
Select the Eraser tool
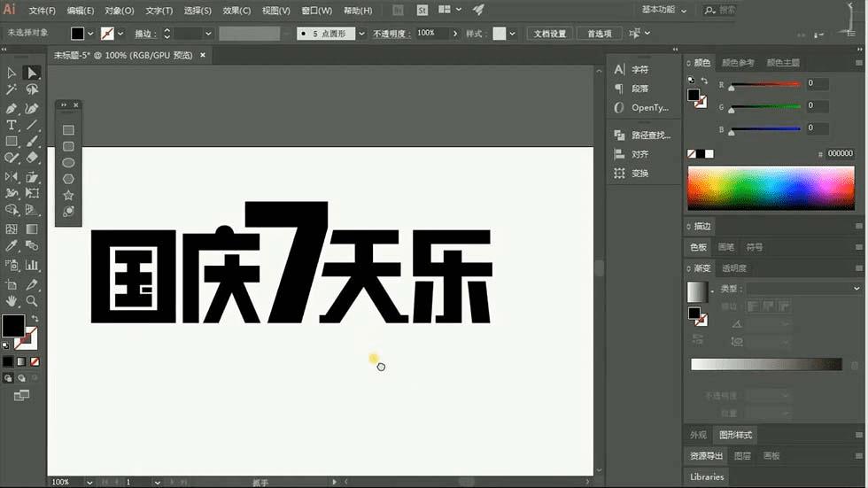[32, 158]
